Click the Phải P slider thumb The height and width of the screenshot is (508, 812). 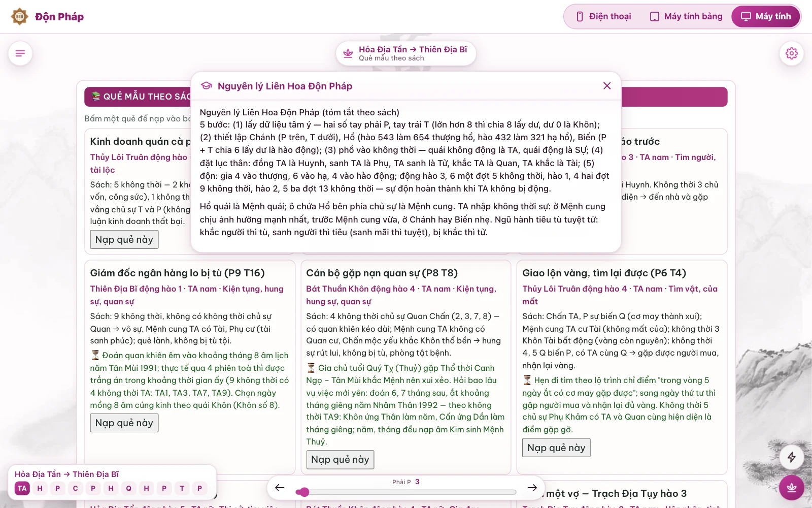(x=303, y=492)
